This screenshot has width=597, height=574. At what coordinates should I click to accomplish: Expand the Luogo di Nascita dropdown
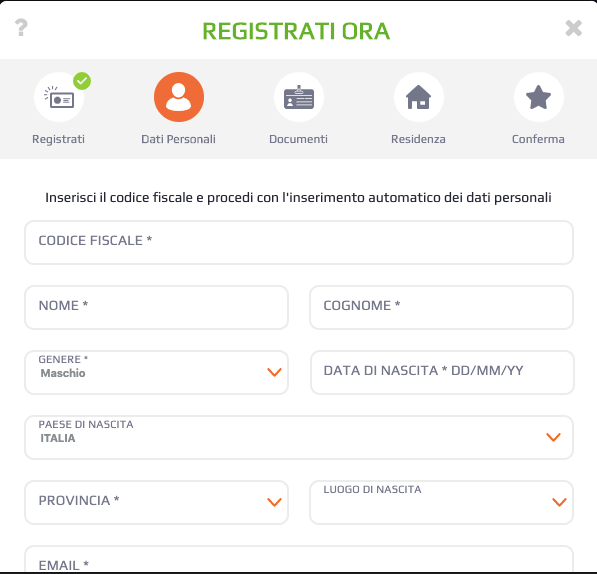(x=441, y=502)
